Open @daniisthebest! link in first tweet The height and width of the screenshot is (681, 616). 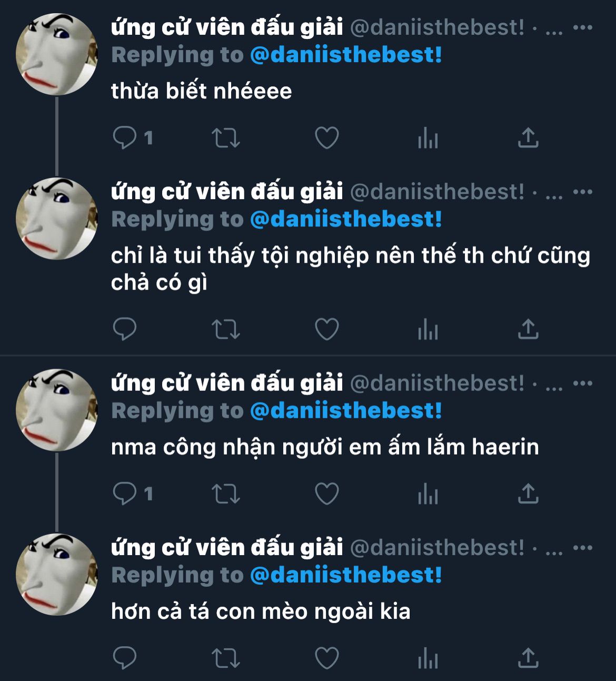(346, 55)
